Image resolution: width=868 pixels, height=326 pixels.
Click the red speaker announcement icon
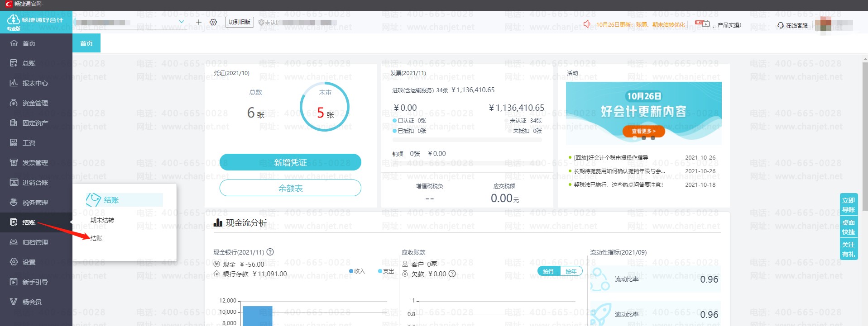[587, 24]
